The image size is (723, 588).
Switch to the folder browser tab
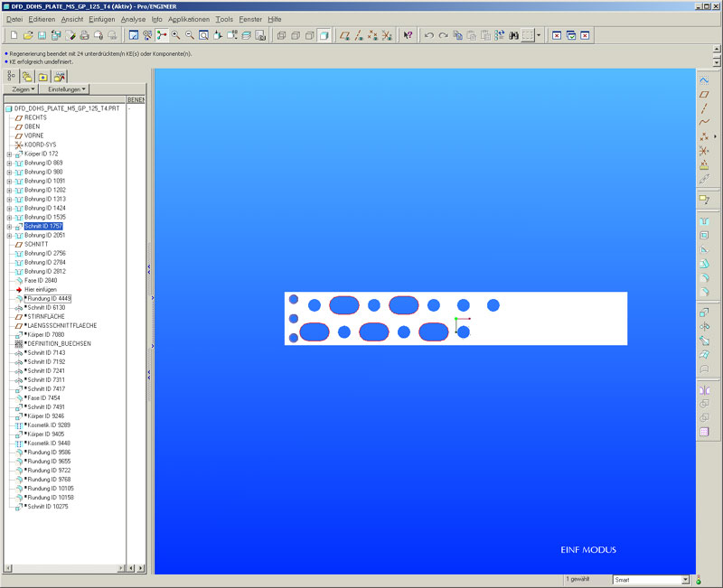point(27,76)
